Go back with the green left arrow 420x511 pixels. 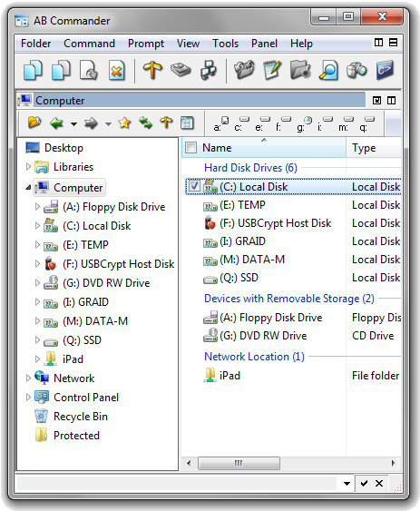pyautogui.click(x=56, y=123)
